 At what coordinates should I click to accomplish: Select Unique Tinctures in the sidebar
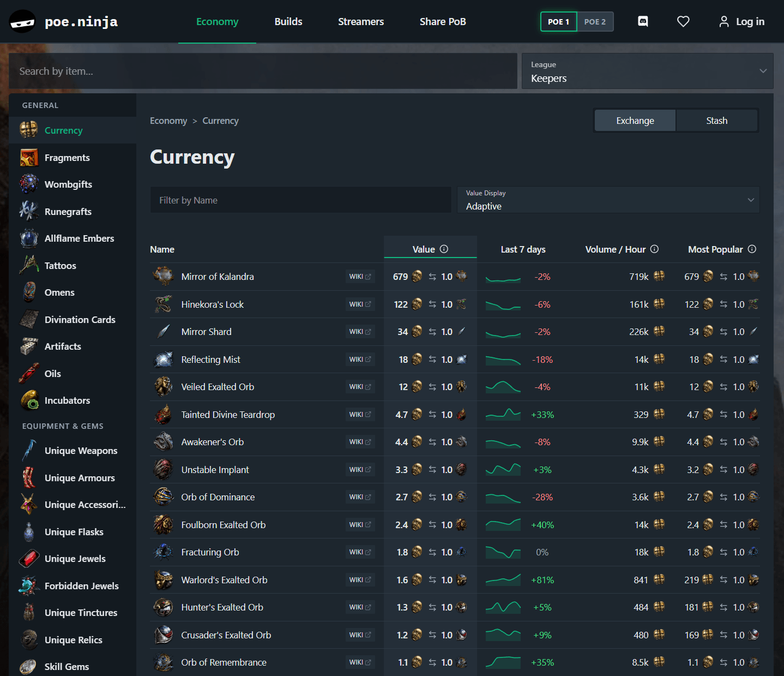pyautogui.click(x=73, y=613)
